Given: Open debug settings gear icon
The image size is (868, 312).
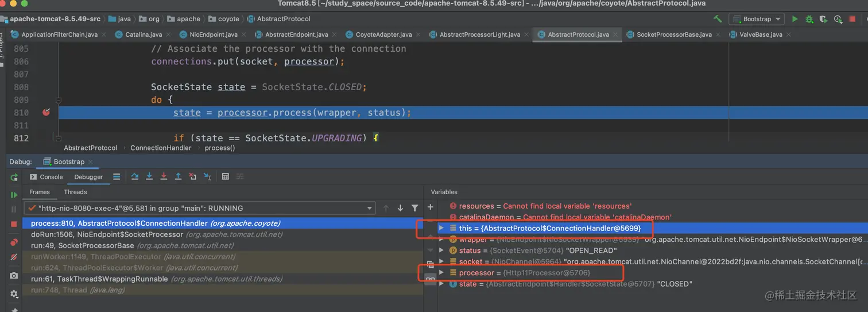Looking at the screenshot, I should [14, 294].
